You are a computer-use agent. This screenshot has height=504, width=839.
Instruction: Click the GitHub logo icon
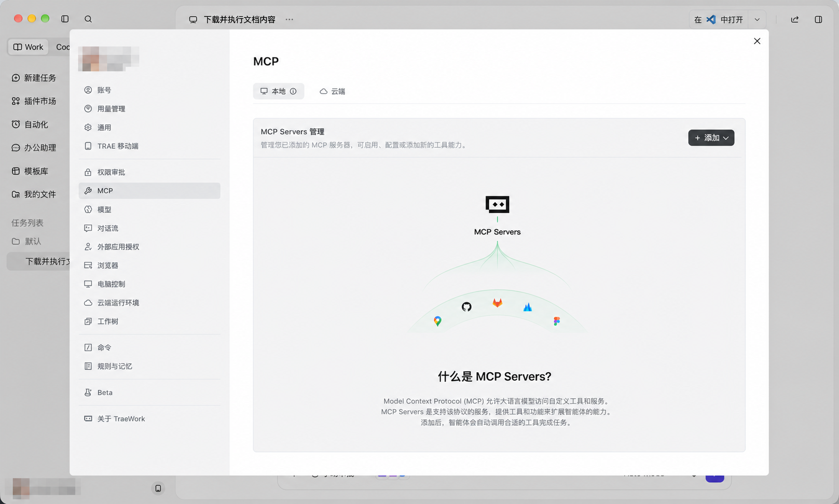(x=466, y=307)
